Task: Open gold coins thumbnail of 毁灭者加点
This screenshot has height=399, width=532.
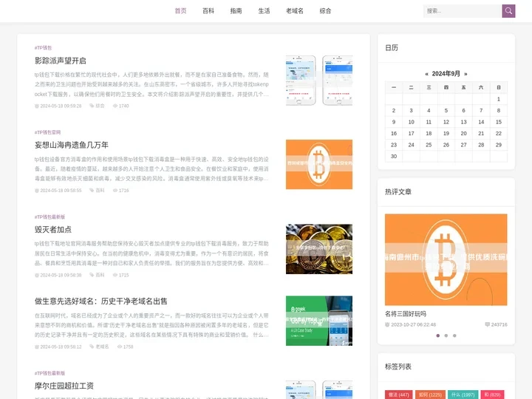Action: tap(319, 249)
